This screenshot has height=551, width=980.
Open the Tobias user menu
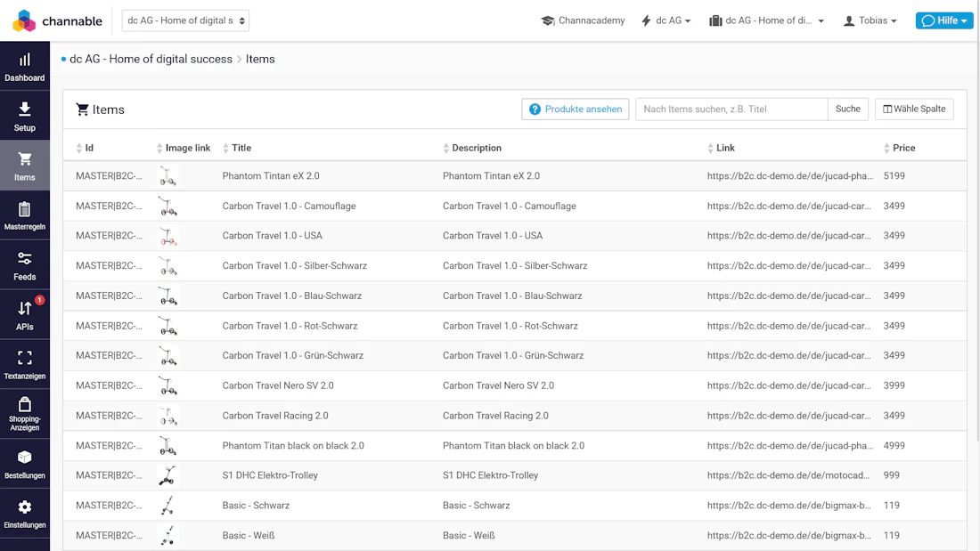coord(870,20)
